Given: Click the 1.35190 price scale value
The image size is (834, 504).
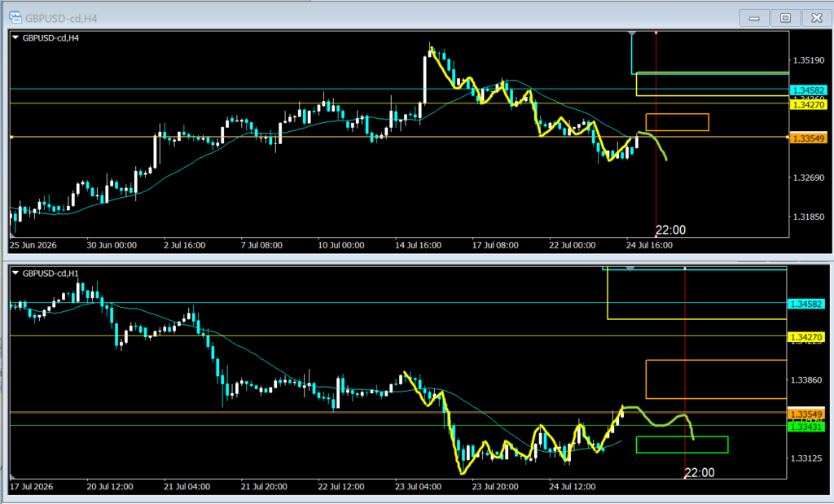Looking at the screenshot, I should coord(809,60).
